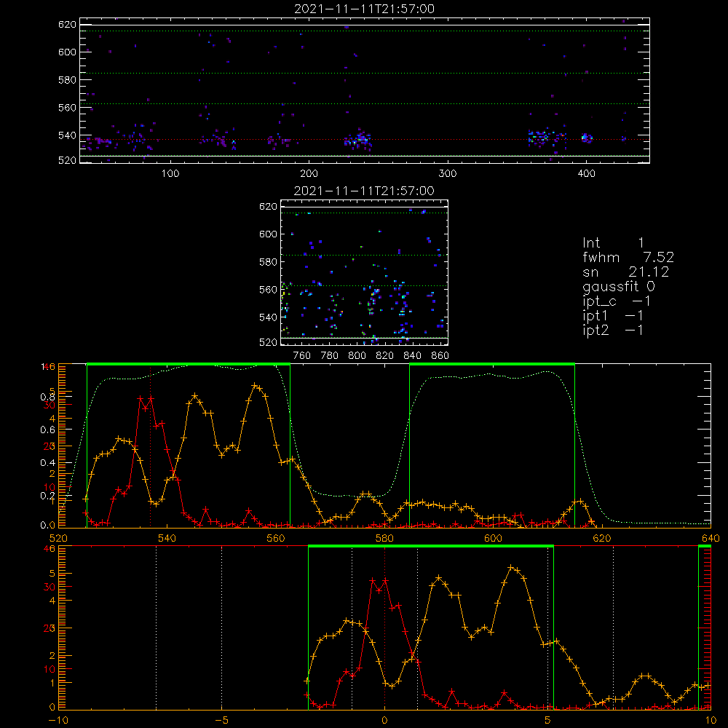Click the middle plot title 2021-11-11T21:57:00
Screen dimensions: 728x728
(x=364, y=191)
